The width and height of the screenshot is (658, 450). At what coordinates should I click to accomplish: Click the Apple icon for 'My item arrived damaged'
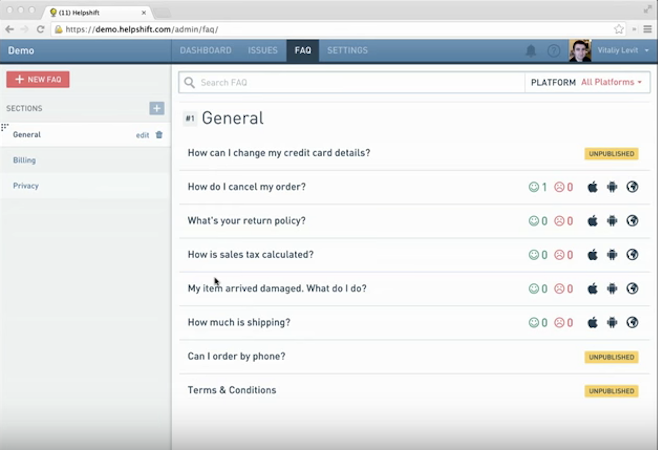(593, 289)
